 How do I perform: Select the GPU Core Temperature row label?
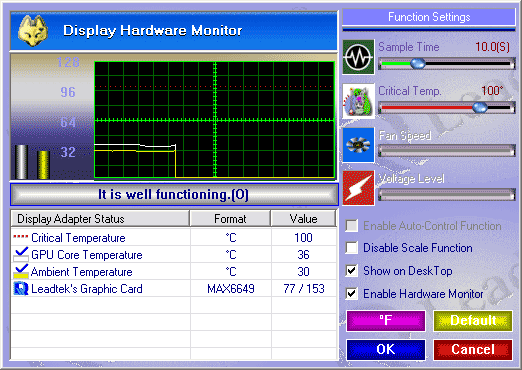[87, 255]
